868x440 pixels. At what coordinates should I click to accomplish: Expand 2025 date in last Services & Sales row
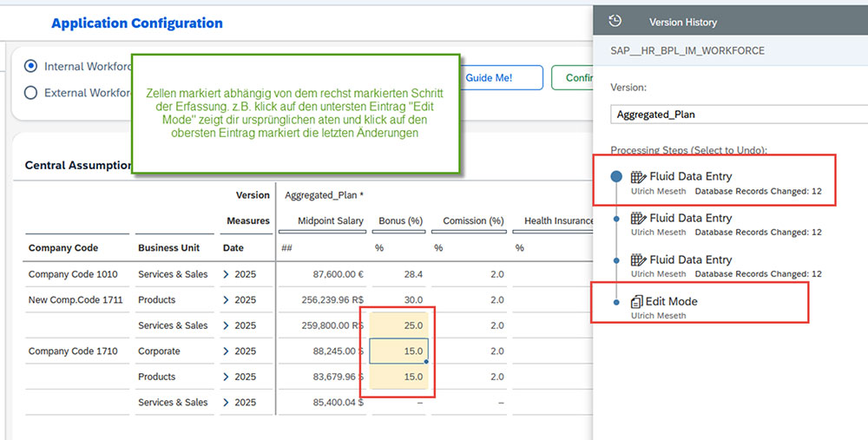(226, 403)
